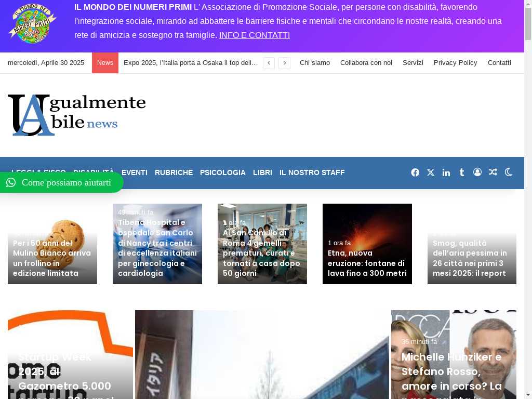Open the Smog qualità dell'aria article

click(472, 244)
